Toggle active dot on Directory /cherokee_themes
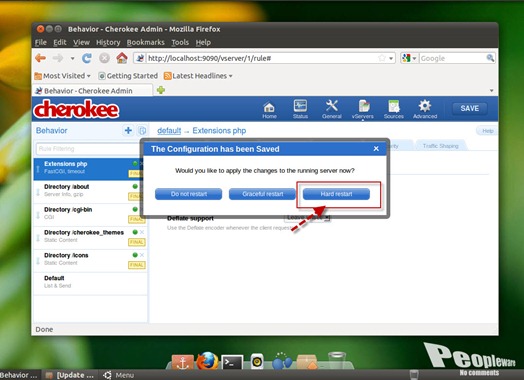524x380 pixels. click(135, 232)
